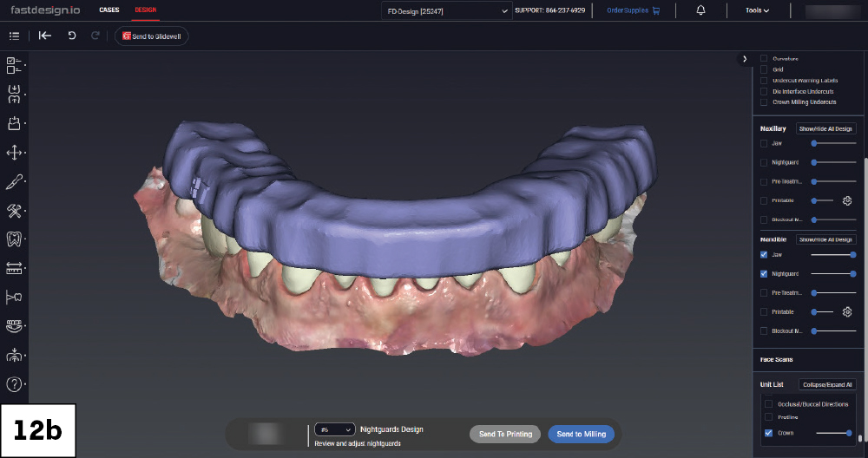Select the denture/teeth arch tool icon
Image resolution: width=868 pixels, height=458 pixels.
click(14, 326)
